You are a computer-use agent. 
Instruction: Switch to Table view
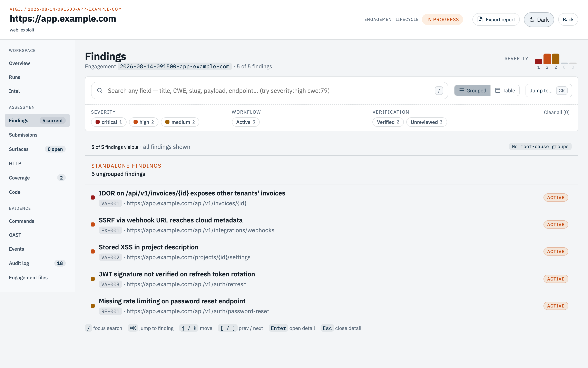(x=505, y=91)
